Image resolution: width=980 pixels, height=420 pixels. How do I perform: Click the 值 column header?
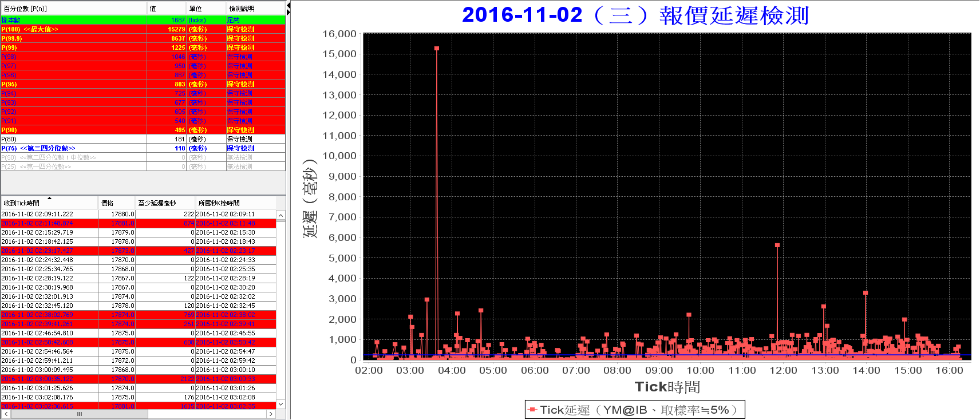pyautogui.click(x=167, y=8)
